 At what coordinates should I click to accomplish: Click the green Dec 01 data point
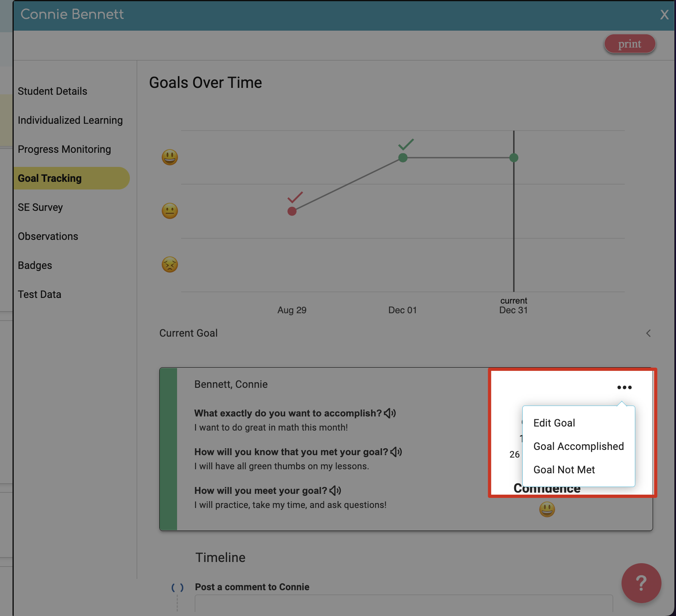click(x=403, y=158)
